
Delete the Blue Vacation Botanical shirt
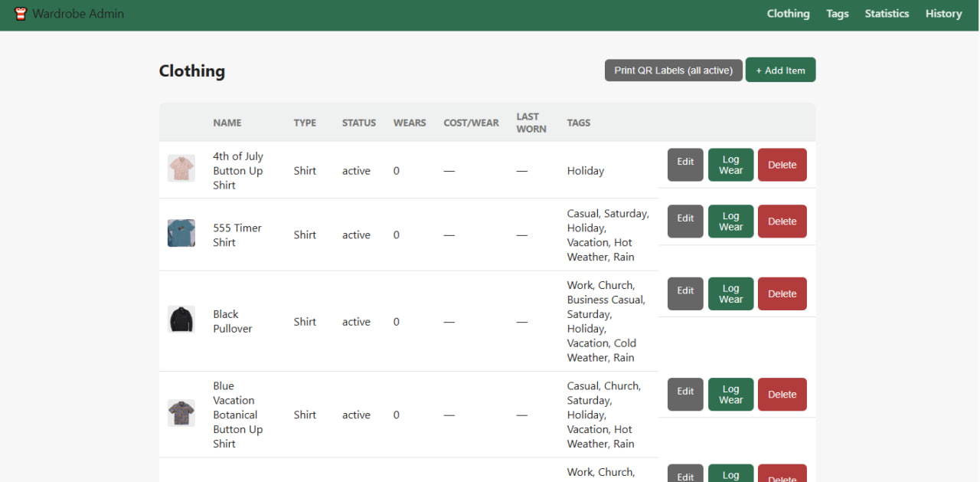782,395
